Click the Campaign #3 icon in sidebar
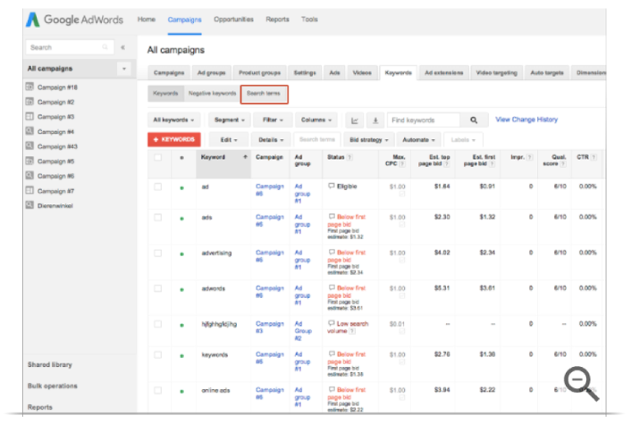 tap(29, 116)
